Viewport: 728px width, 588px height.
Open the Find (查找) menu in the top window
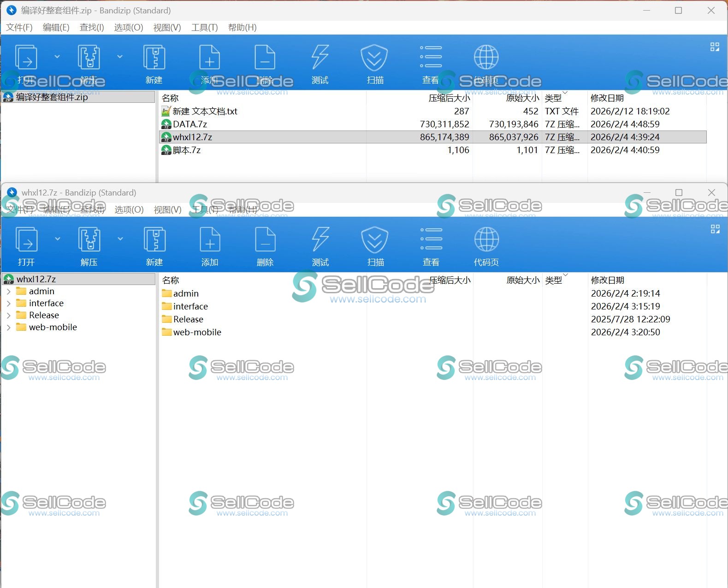pyautogui.click(x=92, y=28)
